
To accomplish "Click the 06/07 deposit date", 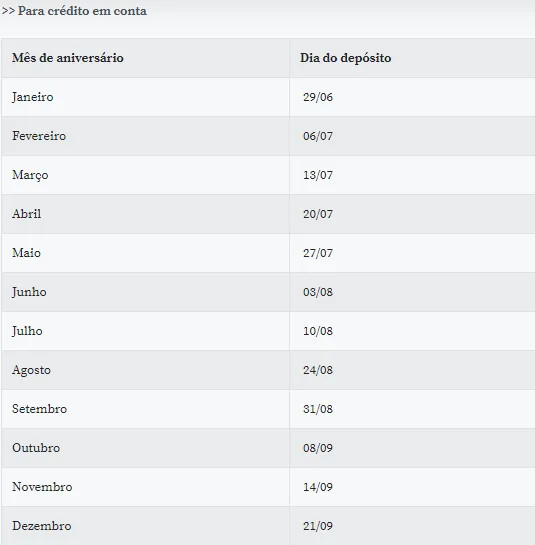I will coord(318,136).
